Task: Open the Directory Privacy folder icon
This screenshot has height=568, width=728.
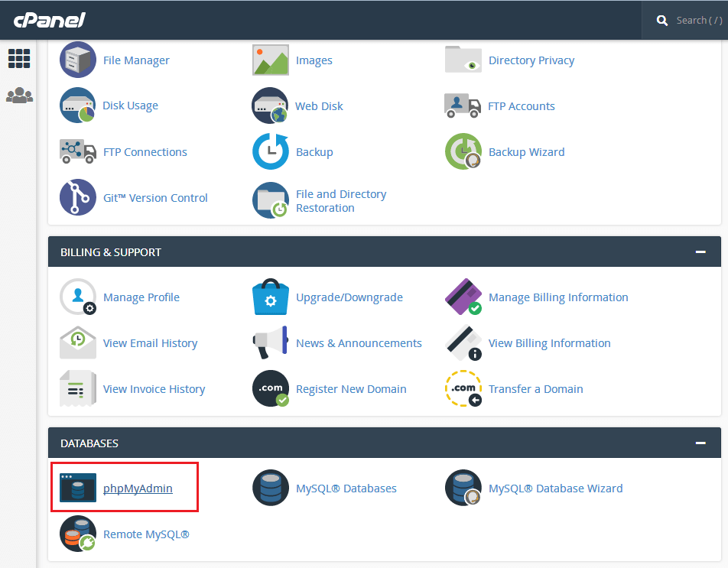Action: click(463, 60)
